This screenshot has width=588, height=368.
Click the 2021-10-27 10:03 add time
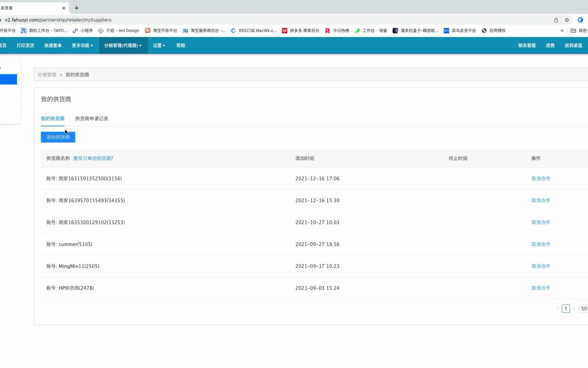pyautogui.click(x=317, y=222)
